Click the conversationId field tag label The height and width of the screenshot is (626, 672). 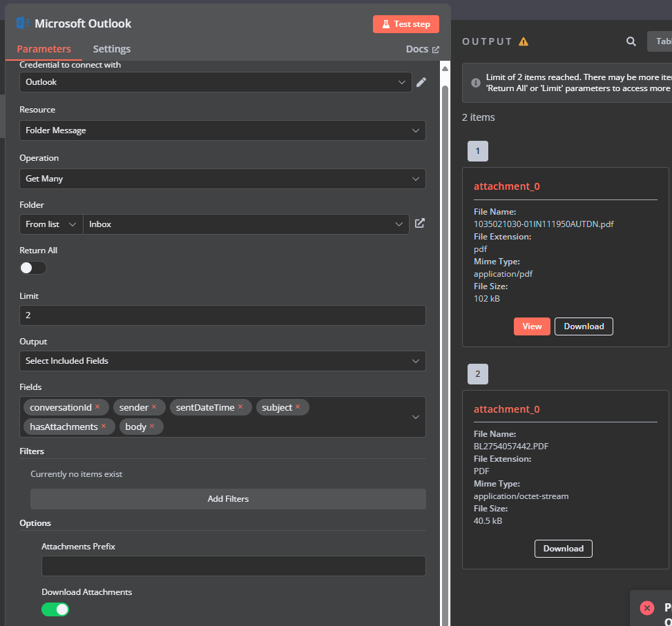tap(61, 408)
